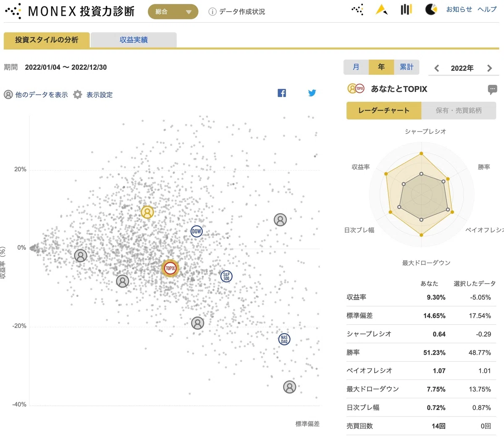The image size is (504, 439).
Task: Click the dotted scatter icon in header
Action: 357,9
